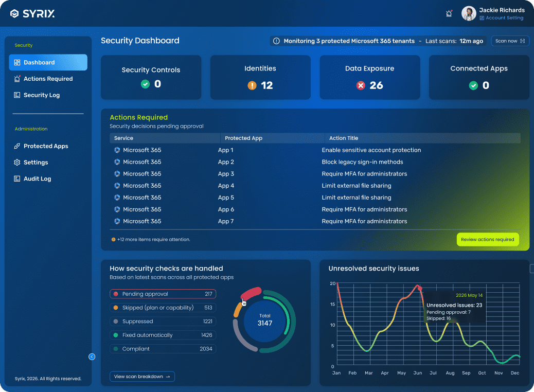Click the June peak marker on chart
This screenshot has width=534, height=392.
pos(419,287)
